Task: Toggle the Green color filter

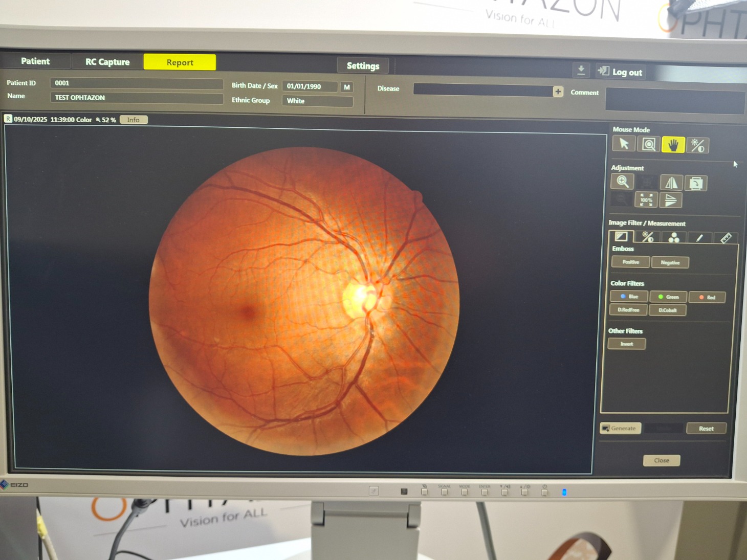Action: tap(668, 297)
